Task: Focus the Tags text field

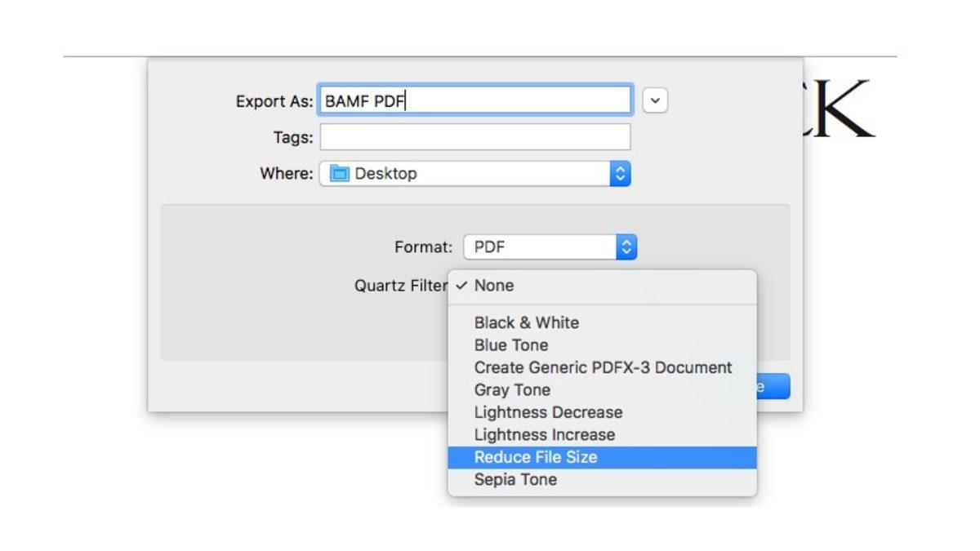Action: pos(474,137)
